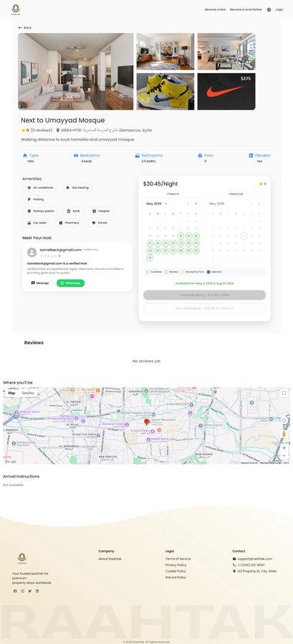Image resolution: width=293 pixels, height=644 pixels.
Task: Open Facebook icon in the footer
Action: tap(15, 591)
